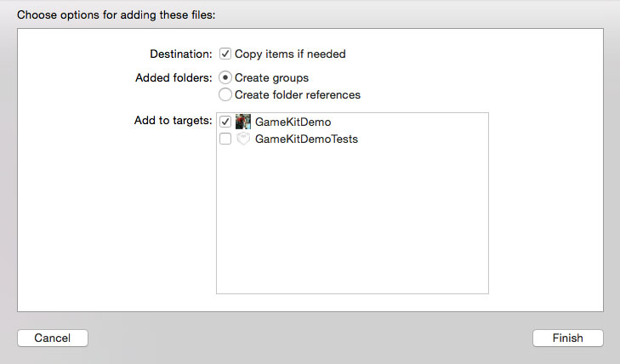Click the "Destination:" label
This screenshot has height=364, width=620.
(x=179, y=54)
